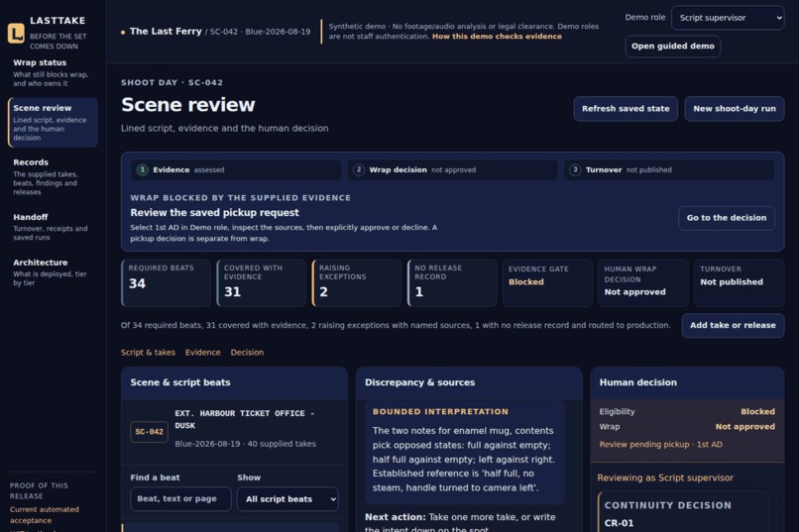Click the SC-042 scene badge

pyautogui.click(x=149, y=432)
